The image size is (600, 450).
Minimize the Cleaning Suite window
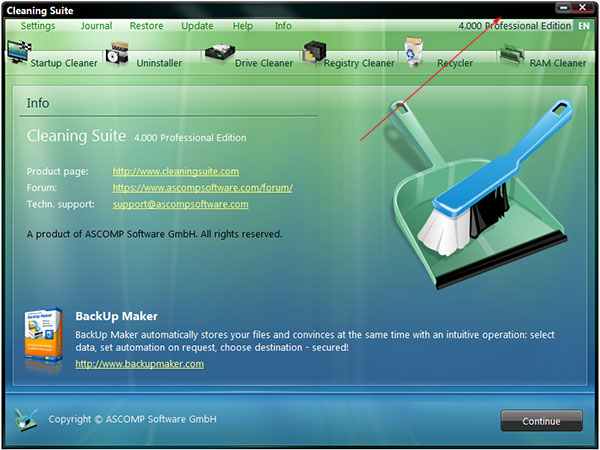point(564,8)
